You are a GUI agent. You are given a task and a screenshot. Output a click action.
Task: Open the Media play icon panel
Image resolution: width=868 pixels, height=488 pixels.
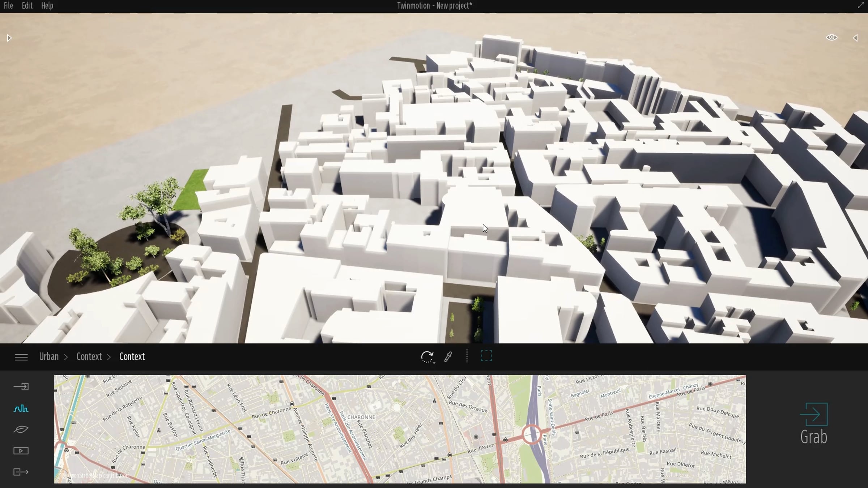21,451
